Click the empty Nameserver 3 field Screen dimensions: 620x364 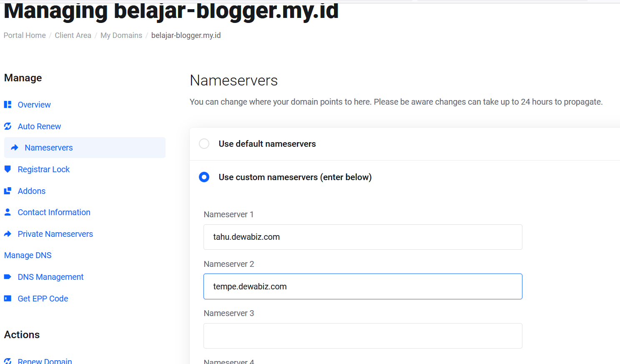[362, 336]
